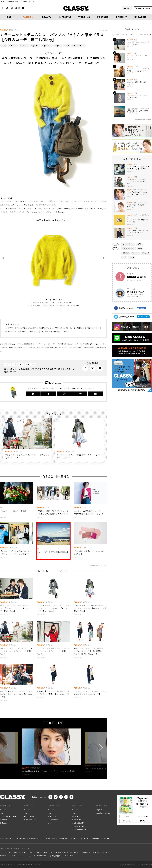This screenshot has height=868, width=152.
Task: Go to next ranking category with the right chevron
Action: (150, 34)
